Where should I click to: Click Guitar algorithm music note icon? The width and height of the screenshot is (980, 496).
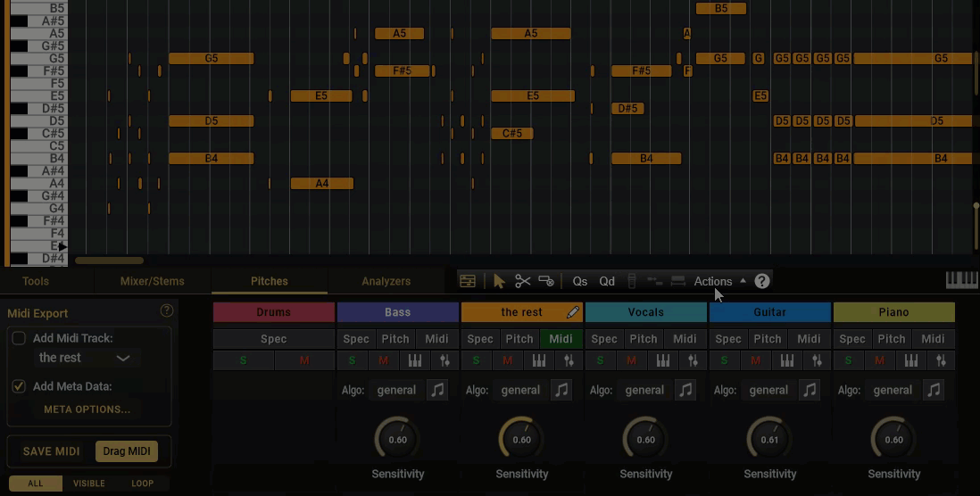(810, 390)
